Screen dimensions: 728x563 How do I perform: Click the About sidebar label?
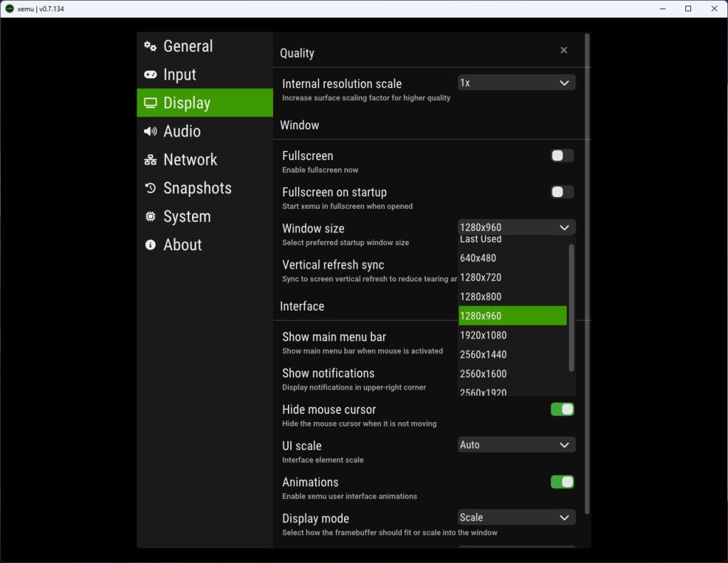[183, 245]
